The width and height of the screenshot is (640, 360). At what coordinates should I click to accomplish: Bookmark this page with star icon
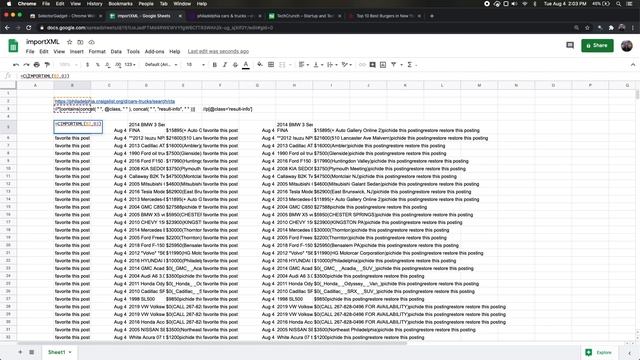coord(587,28)
